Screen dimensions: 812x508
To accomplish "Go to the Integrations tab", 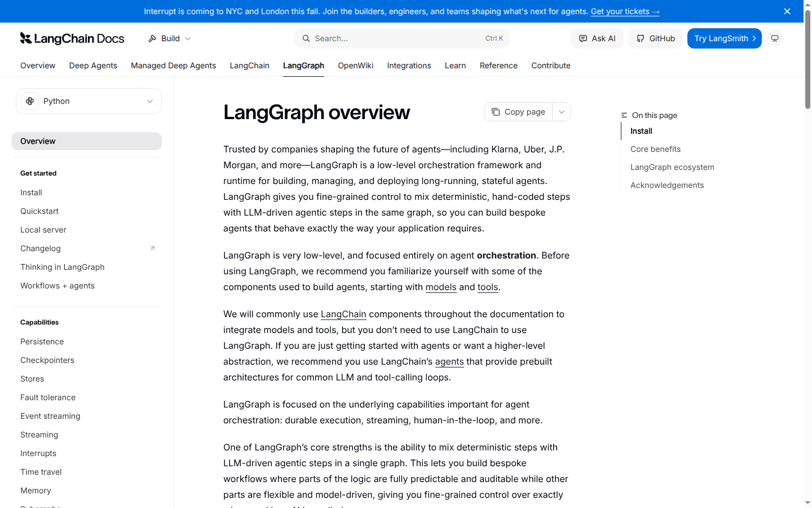I will point(409,65).
